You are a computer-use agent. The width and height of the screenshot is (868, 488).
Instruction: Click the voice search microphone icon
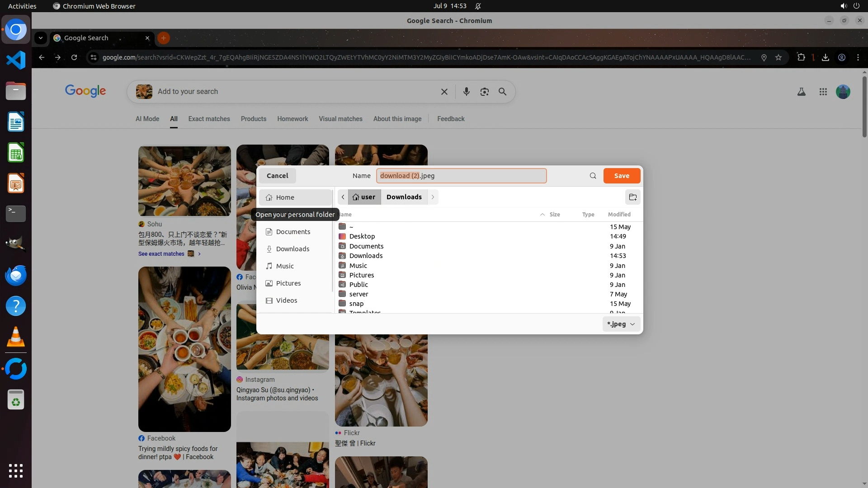point(466,92)
